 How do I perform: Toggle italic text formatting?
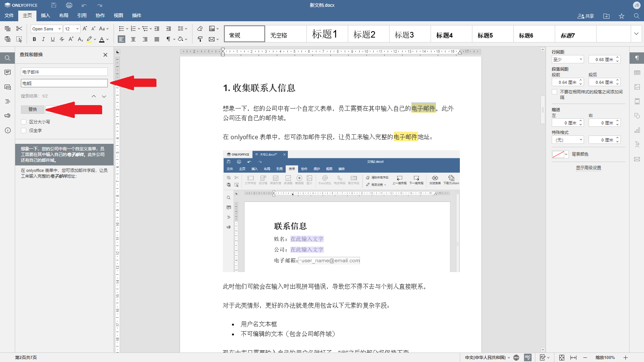tap(43, 39)
